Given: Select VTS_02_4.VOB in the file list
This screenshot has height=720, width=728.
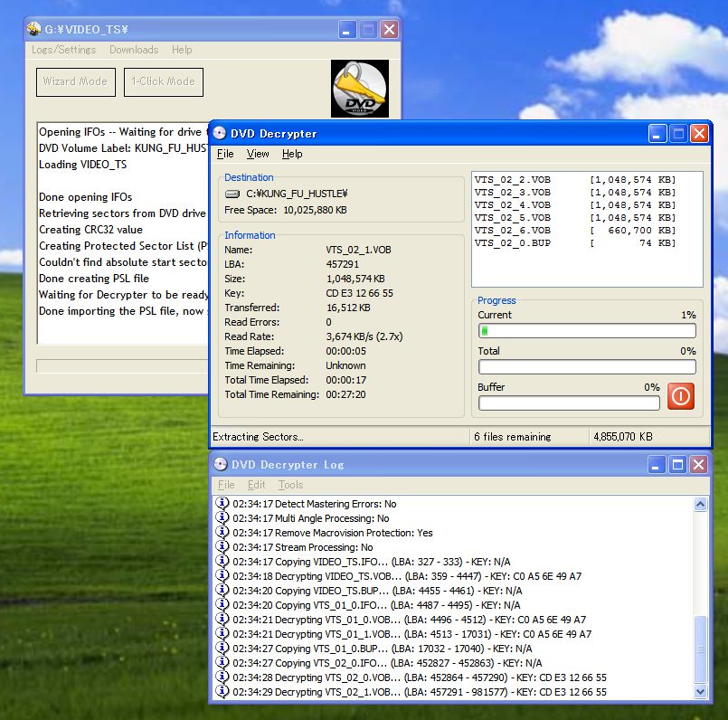Looking at the screenshot, I should (575, 204).
